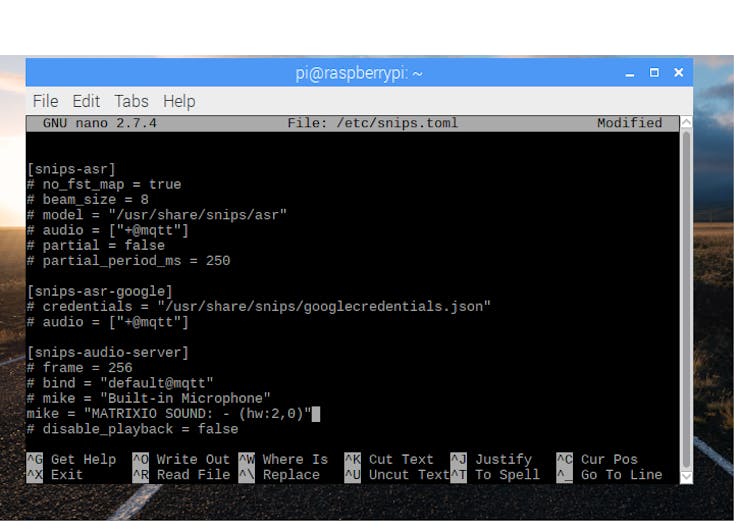Image resolution: width=740 pixels, height=529 pixels.
Task: Open the File menu
Action: tap(45, 101)
